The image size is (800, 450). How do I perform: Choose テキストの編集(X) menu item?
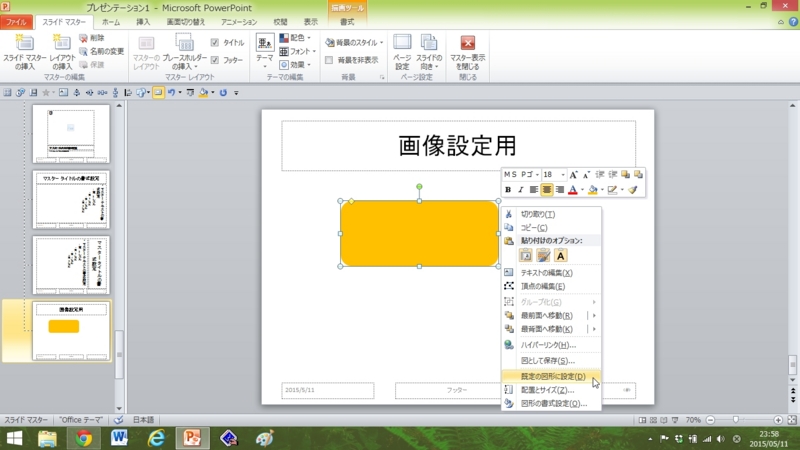tap(551, 273)
